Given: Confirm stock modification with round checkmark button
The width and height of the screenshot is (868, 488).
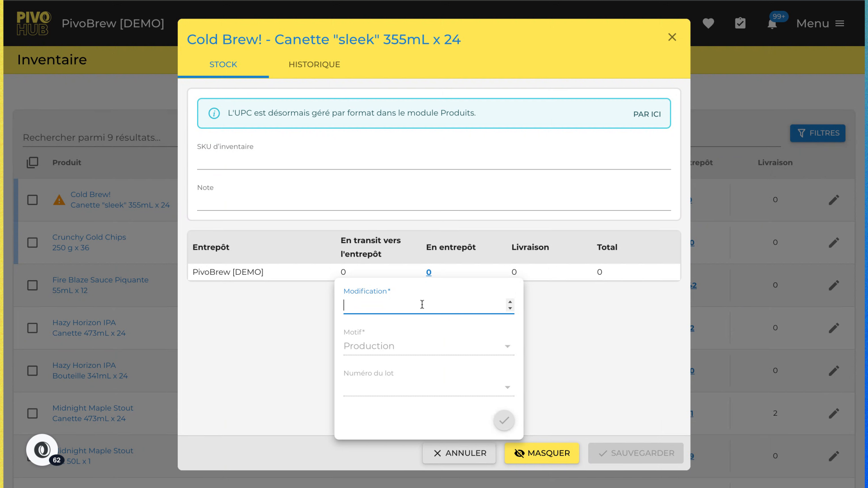Looking at the screenshot, I should (x=504, y=421).
